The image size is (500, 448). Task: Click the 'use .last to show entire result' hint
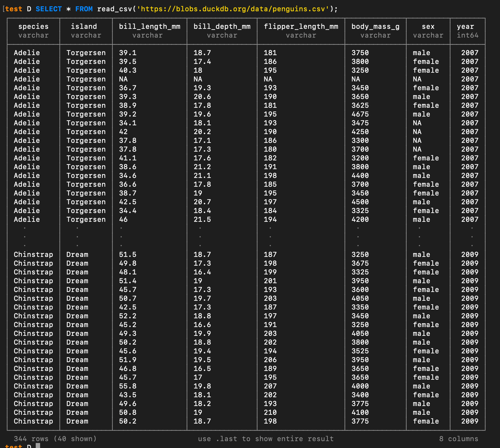[x=266, y=439]
